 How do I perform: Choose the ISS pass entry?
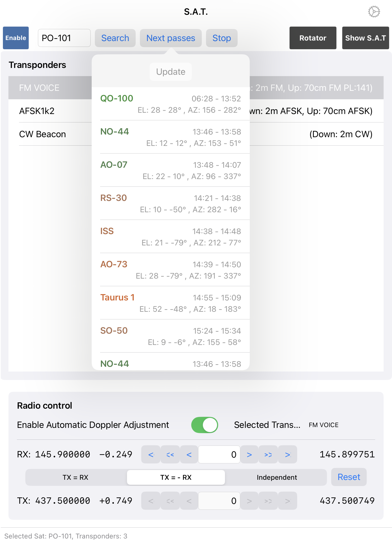point(170,237)
